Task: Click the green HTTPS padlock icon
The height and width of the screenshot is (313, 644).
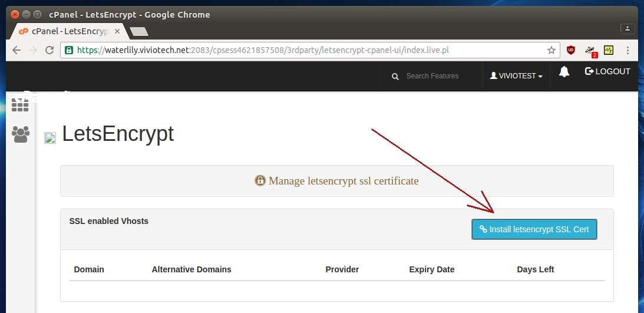Action: tap(68, 50)
